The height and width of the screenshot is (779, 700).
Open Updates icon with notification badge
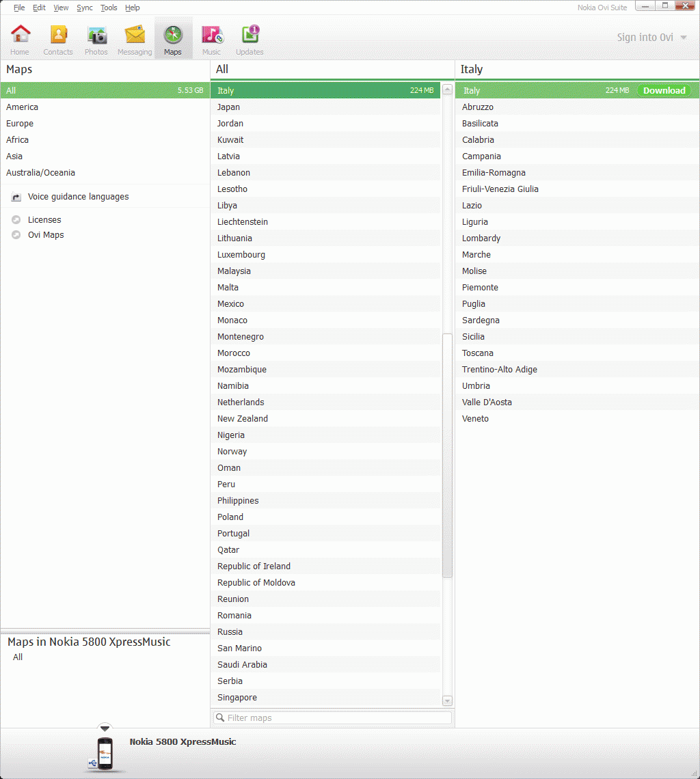(250, 34)
